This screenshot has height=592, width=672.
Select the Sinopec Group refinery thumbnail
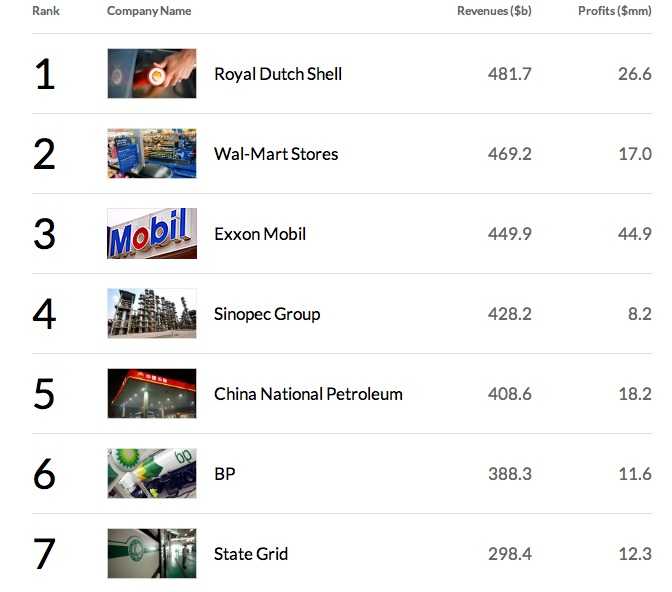pyautogui.click(x=151, y=314)
